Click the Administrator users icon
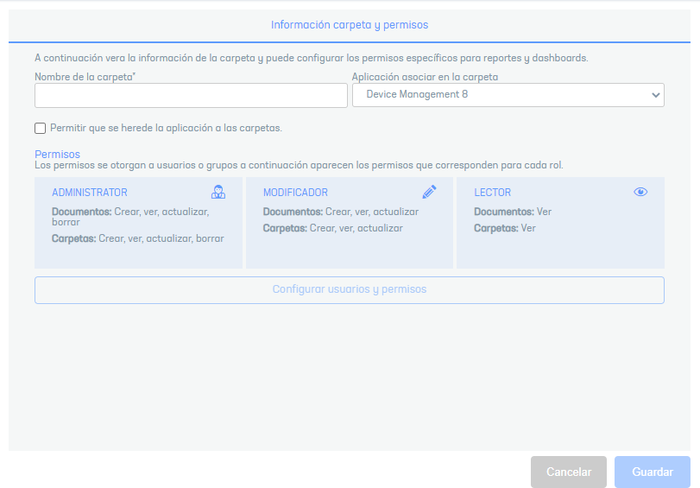Image resolution: width=700 pixels, height=488 pixels. [218, 192]
